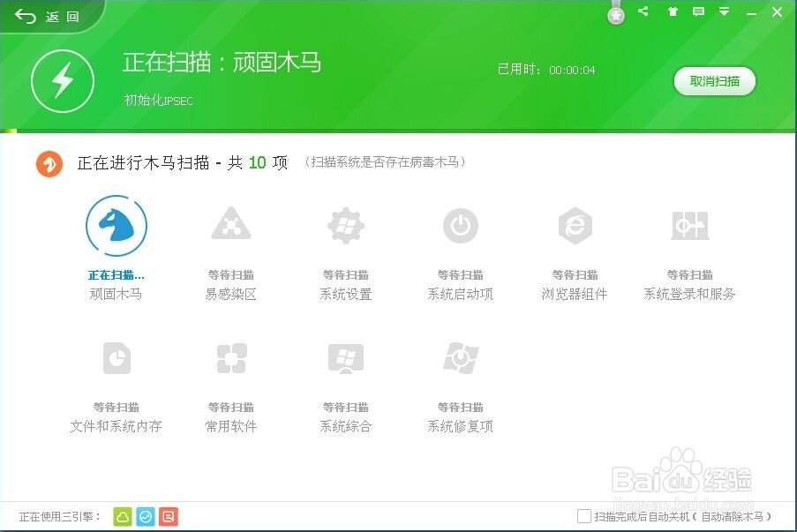The width and height of the screenshot is (797, 532).
Task: Click the 系统设置 label
Action: click(346, 294)
